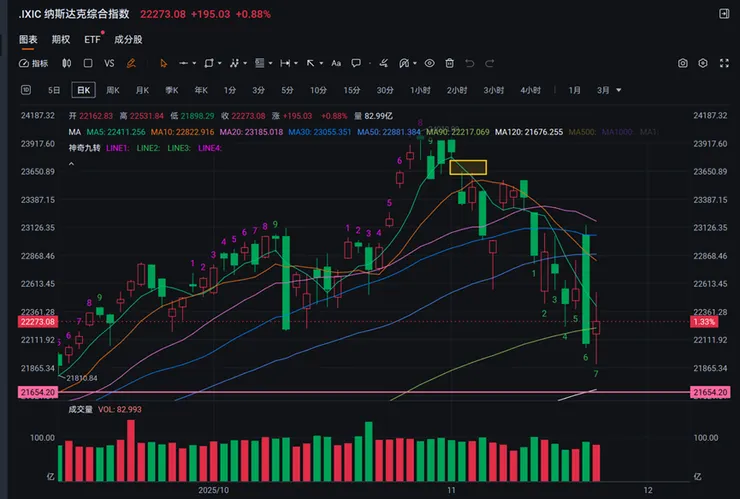This screenshot has width=740, height=499.
Task: Expand the Fibonacci tool dropdown arrow
Action: pos(270,63)
